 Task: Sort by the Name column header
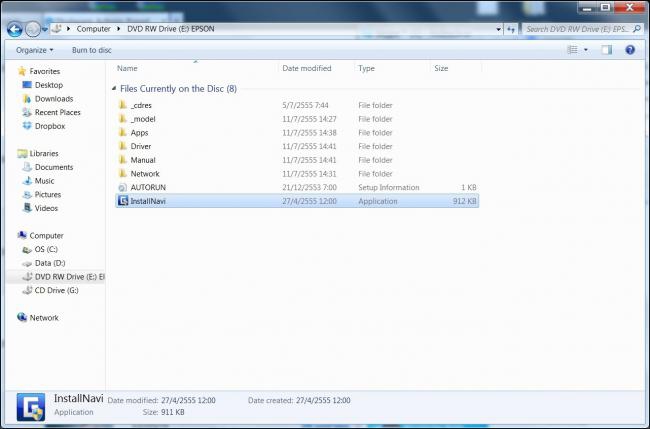click(127, 68)
